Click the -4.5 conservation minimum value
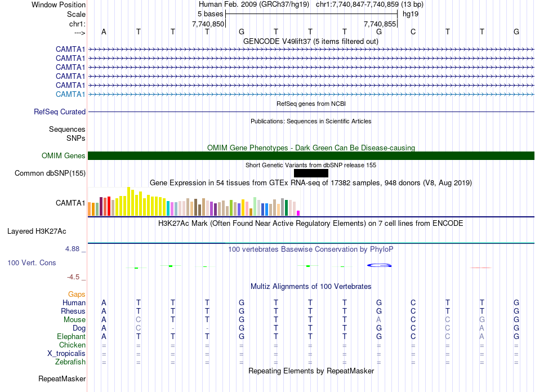Image resolution: width=535 pixels, height=392 pixels. coord(73,277)
